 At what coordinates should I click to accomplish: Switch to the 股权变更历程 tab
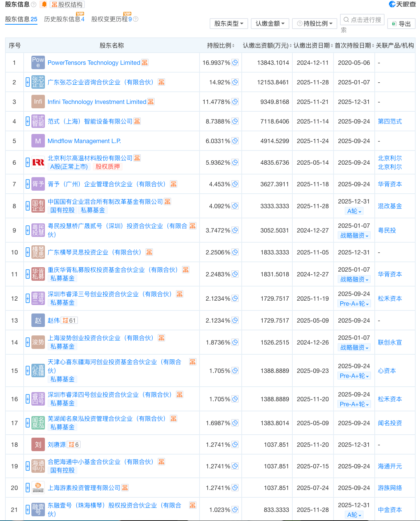pos(111,19)
